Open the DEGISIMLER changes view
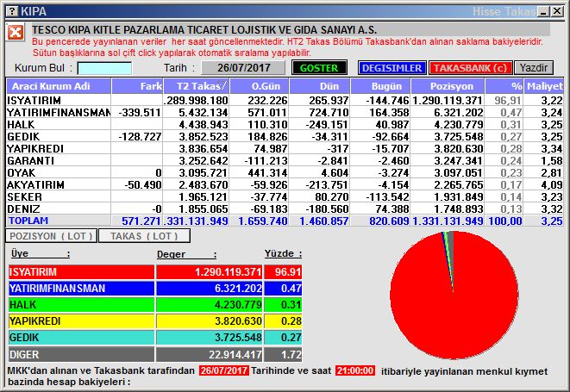 point(391,68)
